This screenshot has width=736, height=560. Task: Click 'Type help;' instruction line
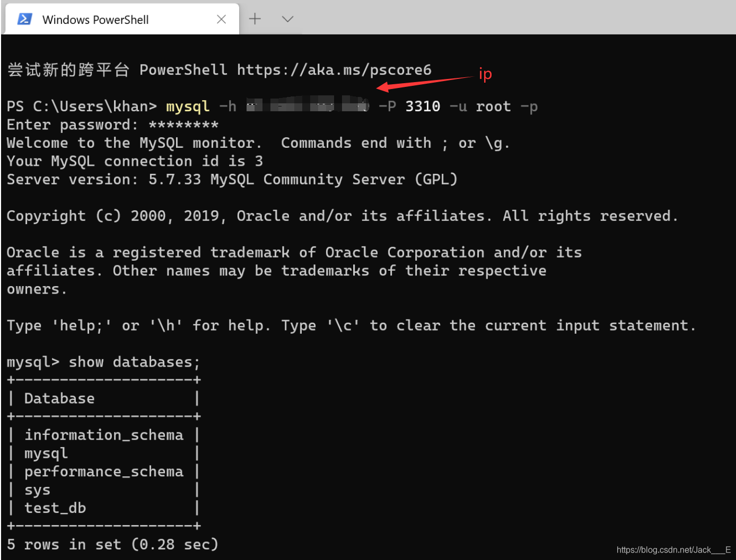351,326
